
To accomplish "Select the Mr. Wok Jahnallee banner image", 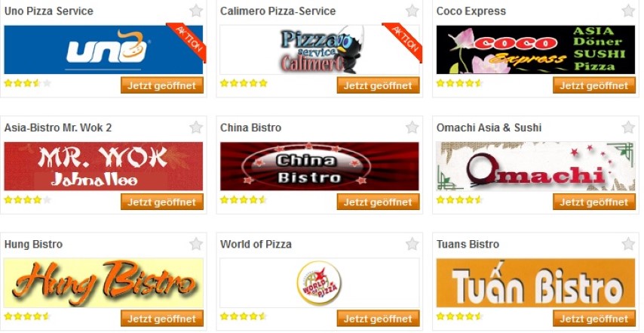I will (x=103, y=166).
